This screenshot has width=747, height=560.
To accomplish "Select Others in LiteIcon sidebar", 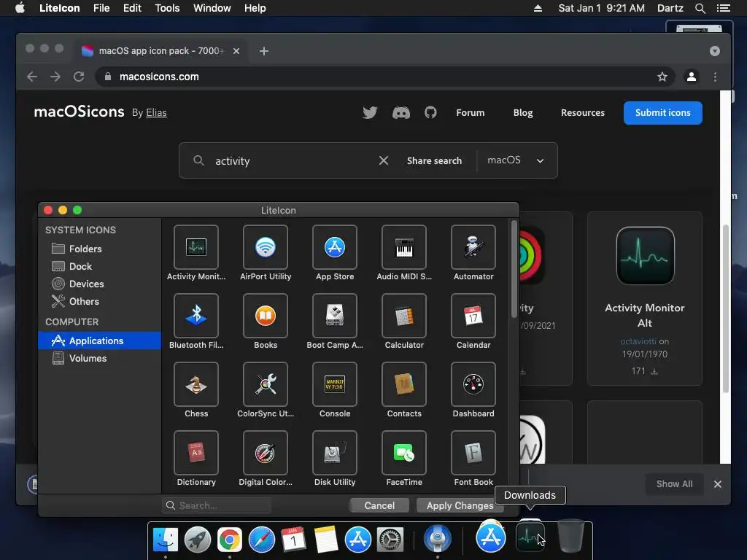I will pyautogui.click(x=99, y=301).
